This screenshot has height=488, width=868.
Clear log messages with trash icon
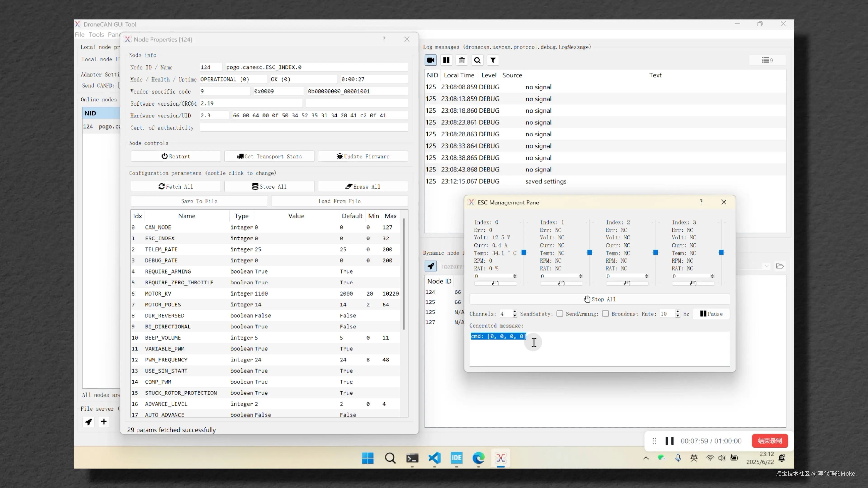462,60
